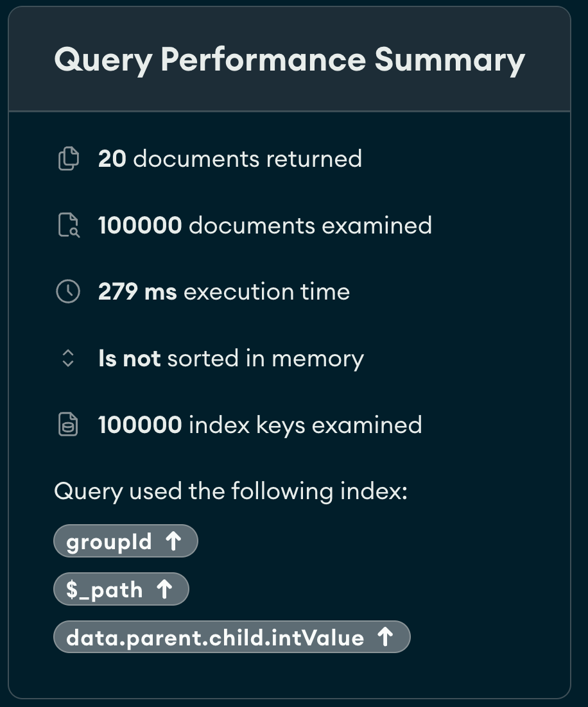
Task: Click the Is not sorted in memory text
Action: pos(230,359)
